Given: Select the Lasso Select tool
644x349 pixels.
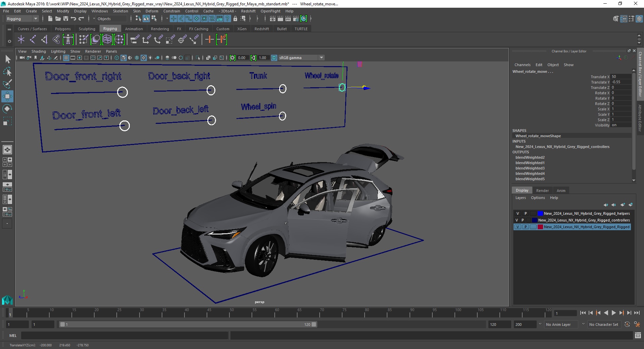Looking at the screenshot, I should [x=7, y=72].
